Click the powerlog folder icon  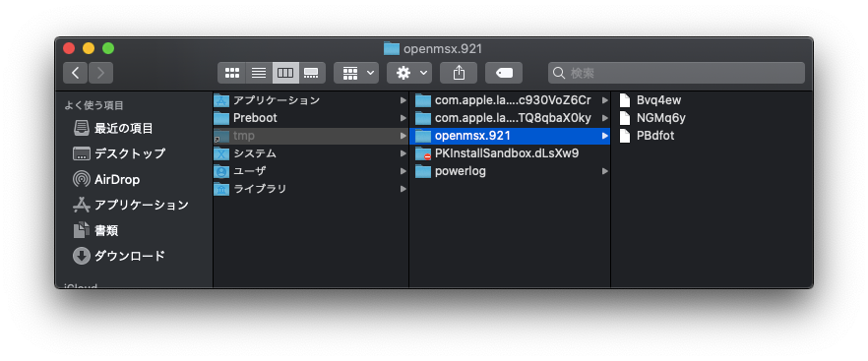coord(423,171)
